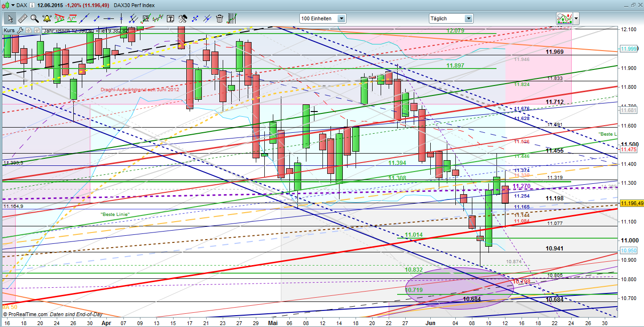Select the diagonal trend line tool
The height and width of the screenshot is (327, 644).
pos(84,18)
